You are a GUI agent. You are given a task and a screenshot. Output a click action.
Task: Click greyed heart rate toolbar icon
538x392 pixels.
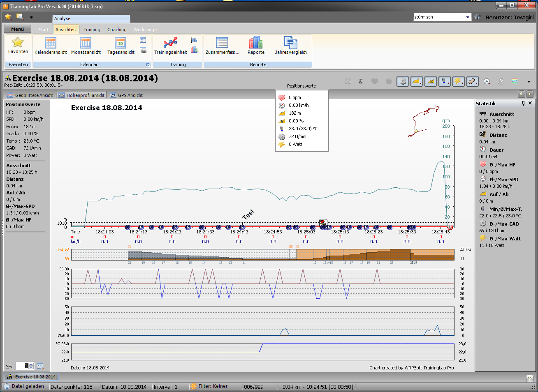point(375,81)
